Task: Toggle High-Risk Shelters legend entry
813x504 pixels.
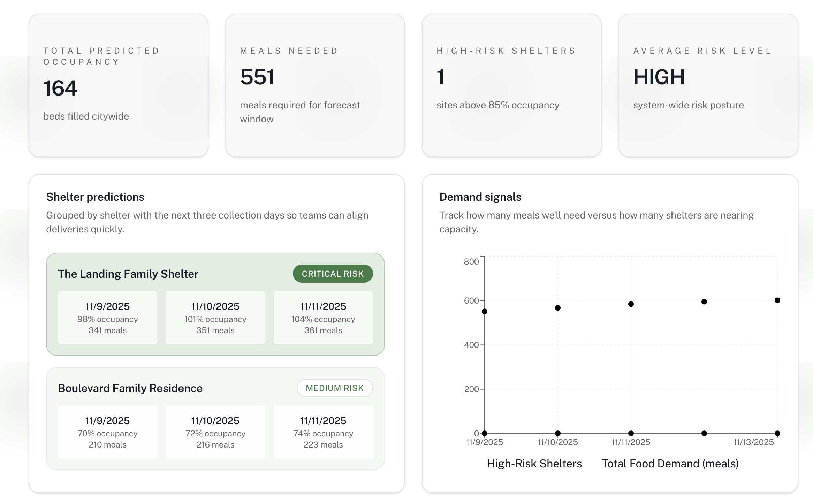Action: (x=534, y=464)
